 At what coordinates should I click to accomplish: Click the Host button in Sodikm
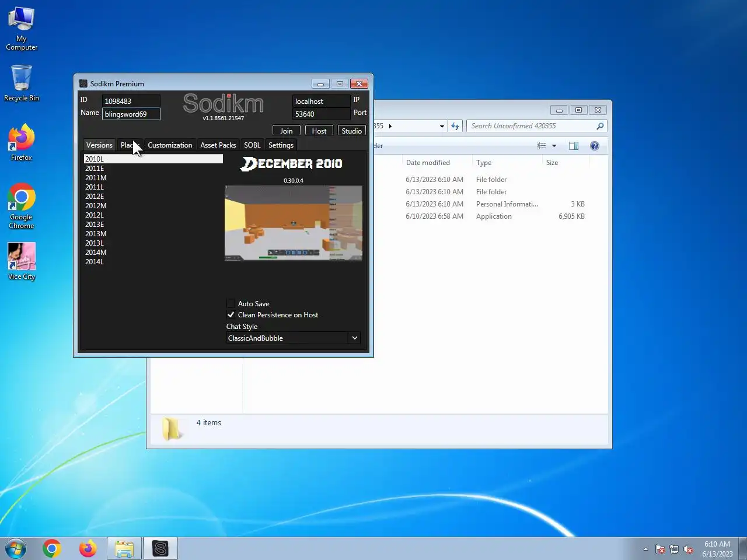pos(319,131)
